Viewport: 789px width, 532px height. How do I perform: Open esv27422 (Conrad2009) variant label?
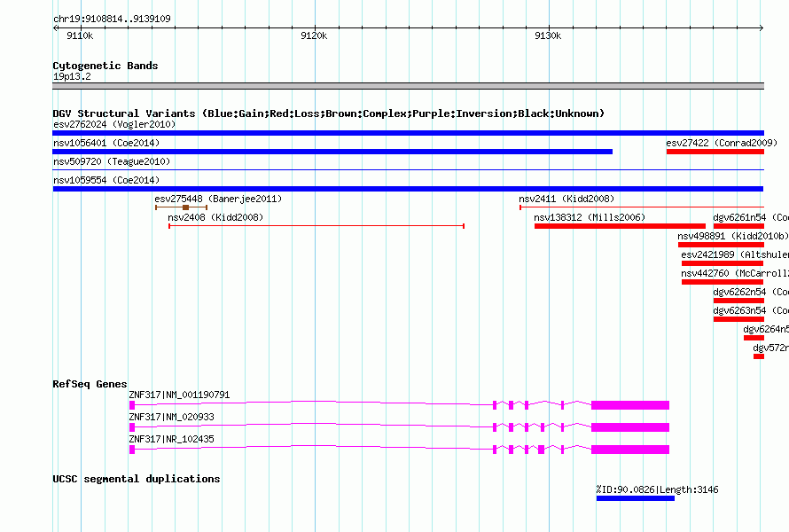coord(722,143)
